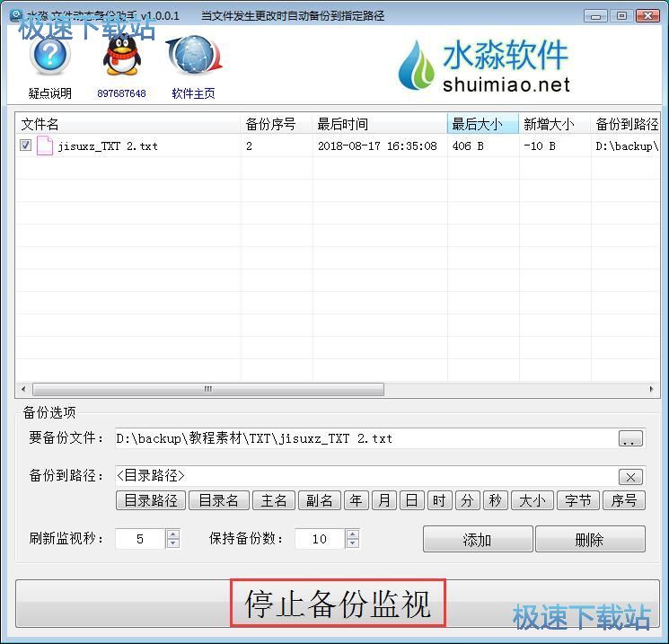The image size is (669, 644).
Task: Focus the 备份到路径 input field
Action: point(366,476)
